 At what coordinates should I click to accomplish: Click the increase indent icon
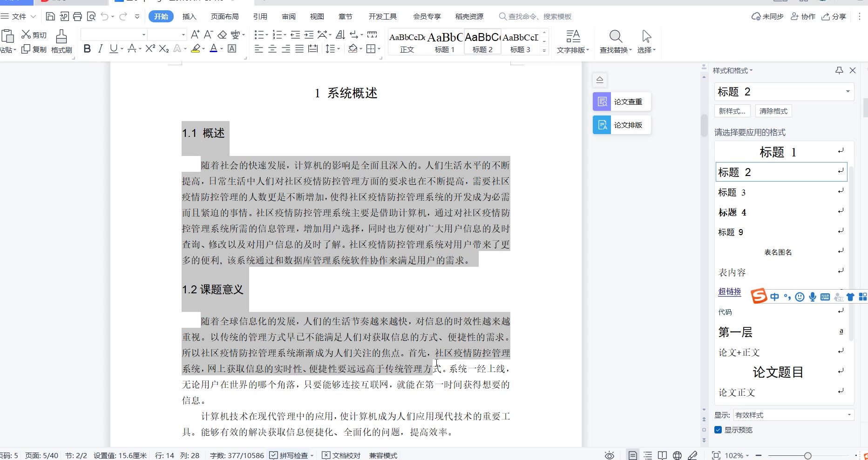click(x=309, y=34)
